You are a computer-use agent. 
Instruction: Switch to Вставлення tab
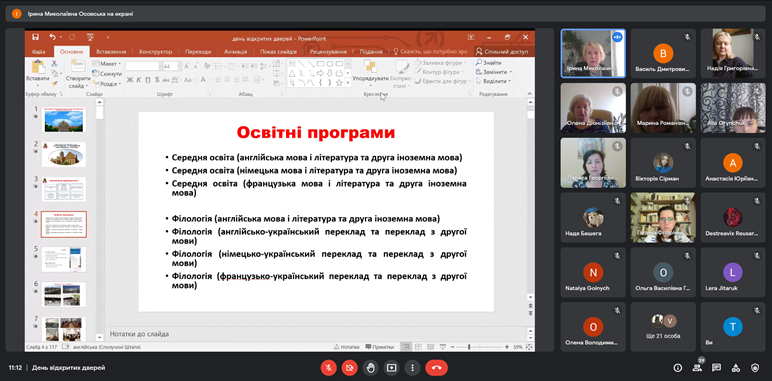pos(111,51)
